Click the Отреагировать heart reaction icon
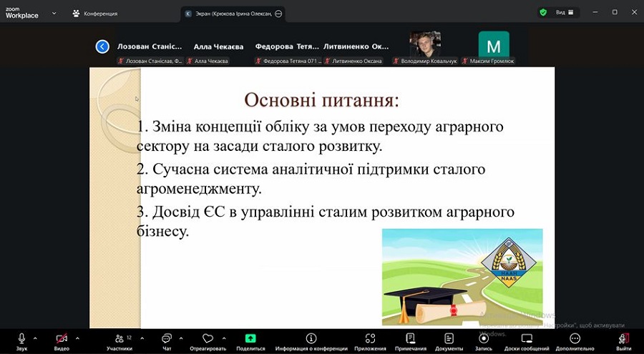Screen dimensions: 644x354 click(208, 339)
